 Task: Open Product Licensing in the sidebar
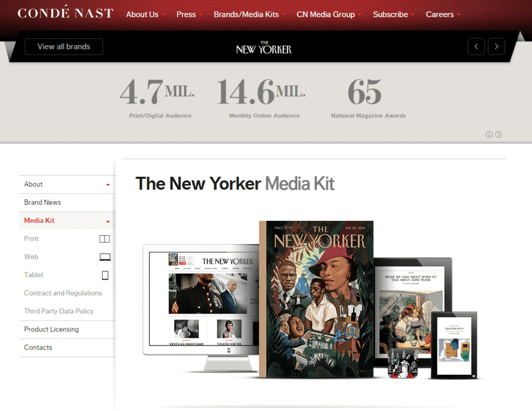pyautogui.click(x=67, y=329)
